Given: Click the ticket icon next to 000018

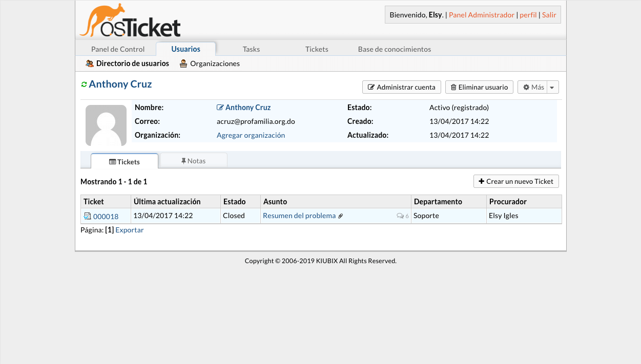Looking at the screenshot, I should tap(87, 216).
